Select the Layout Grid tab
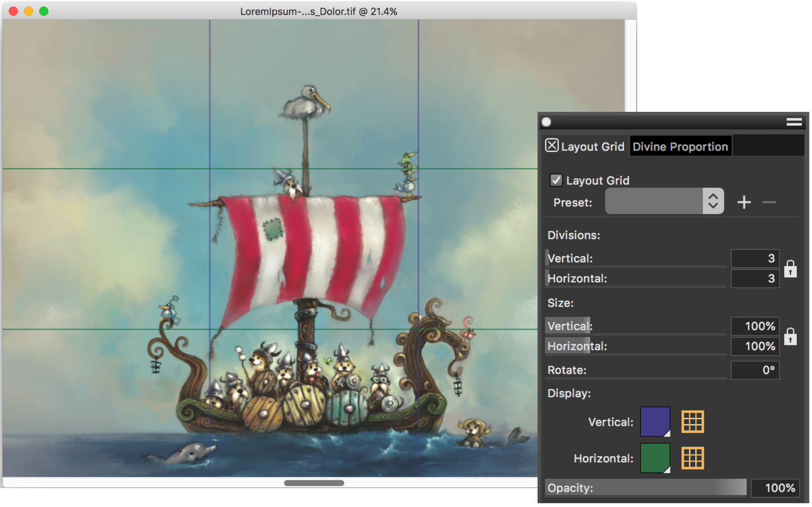 click(592, 147)
